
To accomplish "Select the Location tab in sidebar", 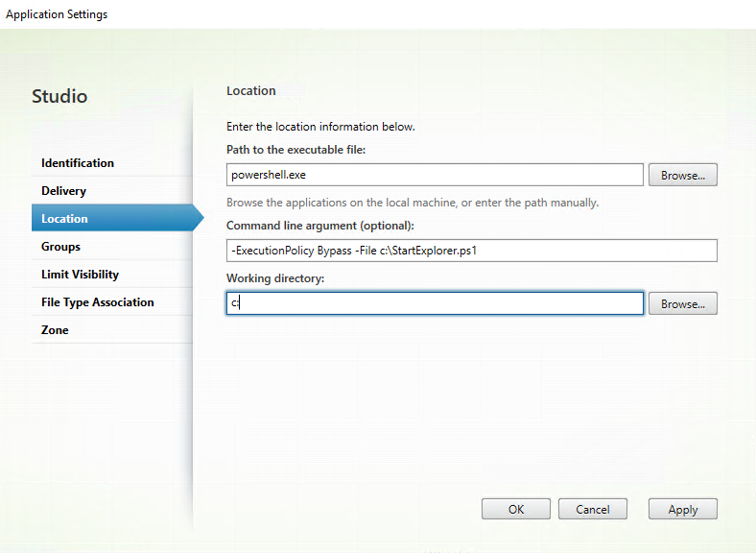I will click(65, 219).
